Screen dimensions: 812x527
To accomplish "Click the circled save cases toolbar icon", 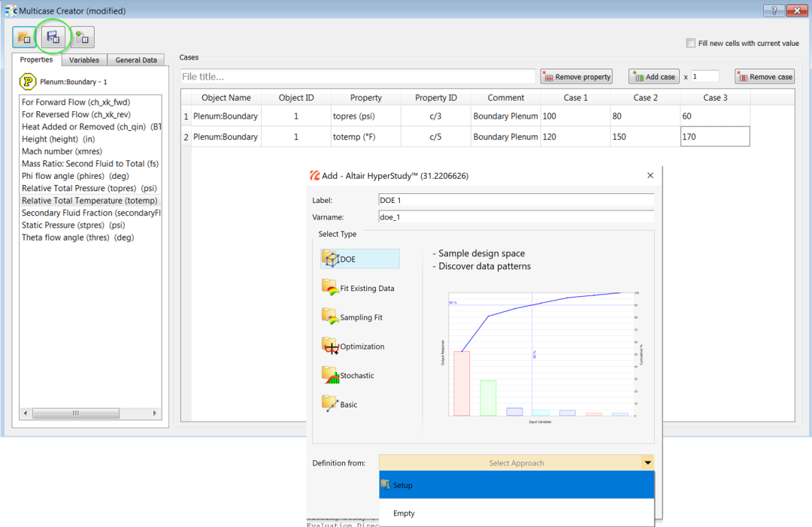I will click(x=53, y=38).
